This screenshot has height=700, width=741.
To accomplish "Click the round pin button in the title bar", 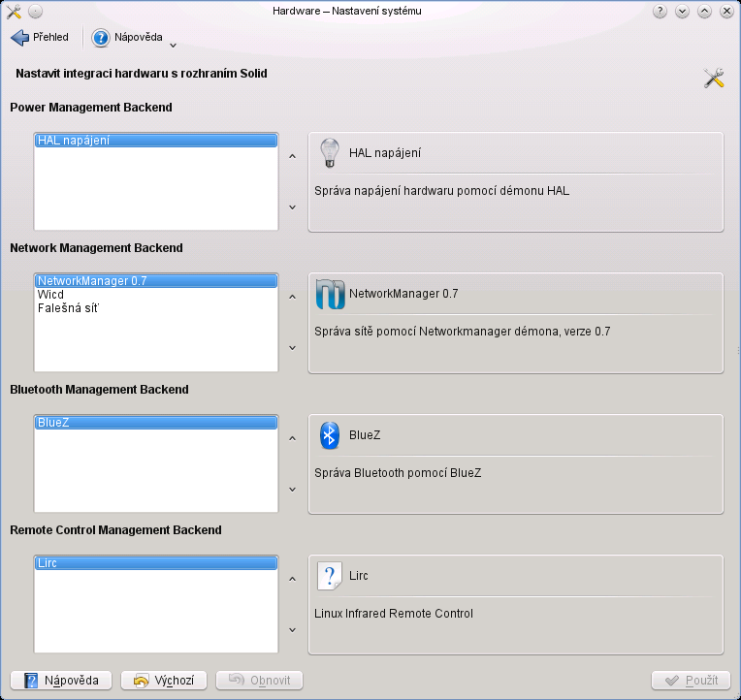I will (36, 11).
